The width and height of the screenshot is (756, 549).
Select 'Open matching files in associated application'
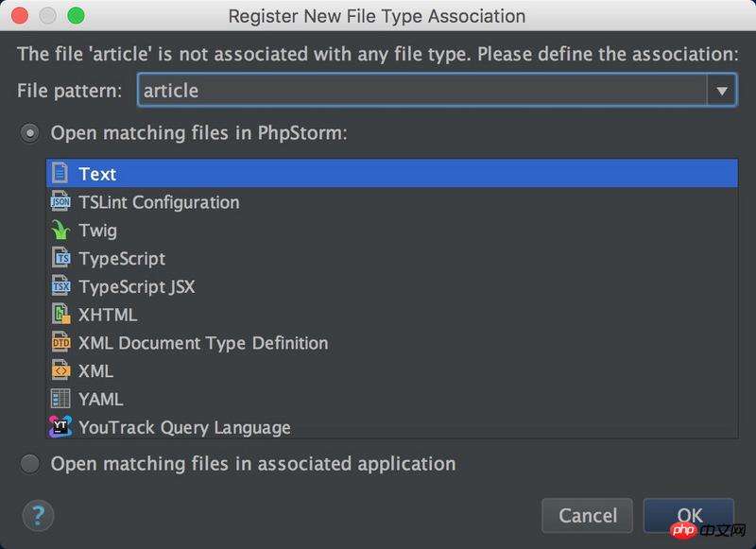click(31, 464)
